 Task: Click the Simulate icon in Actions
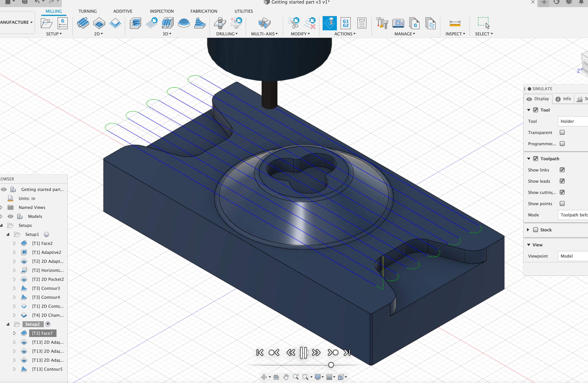[329, 23]
